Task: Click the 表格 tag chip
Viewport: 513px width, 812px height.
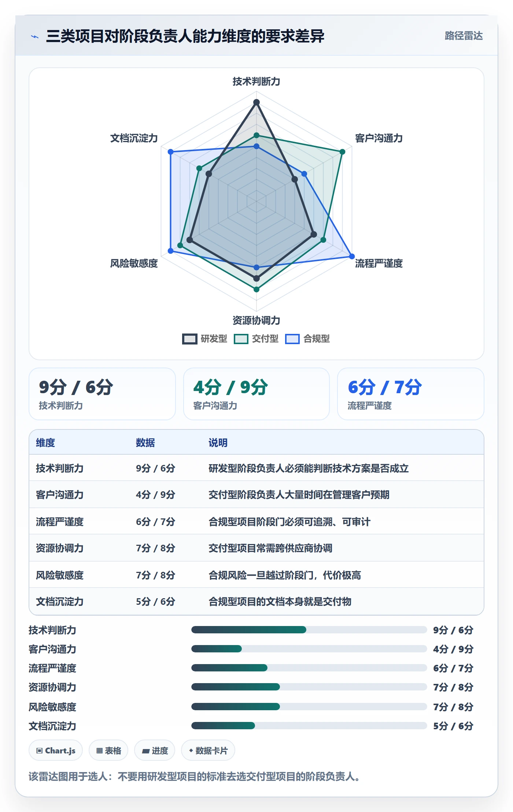Action: click(108, 750)
